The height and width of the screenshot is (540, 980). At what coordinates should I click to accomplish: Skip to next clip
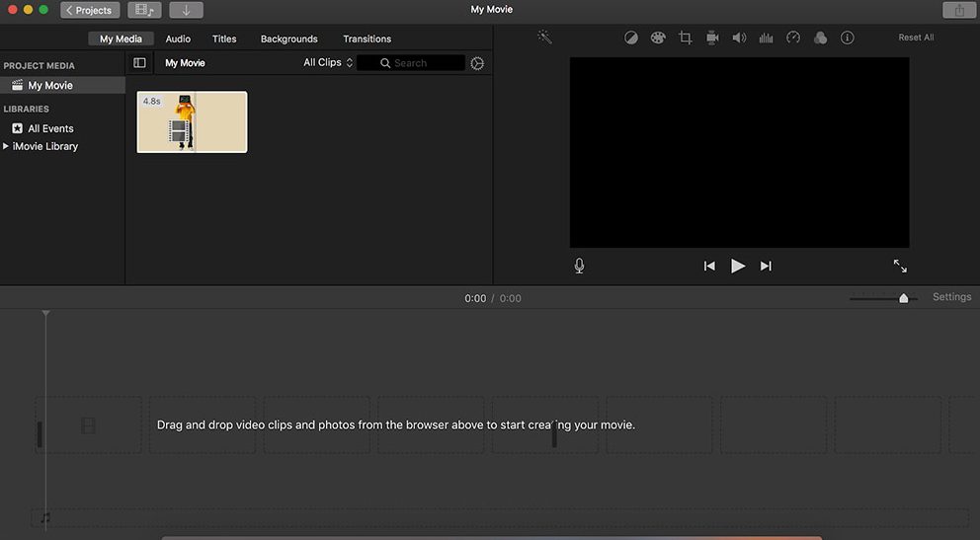(766, 266)
